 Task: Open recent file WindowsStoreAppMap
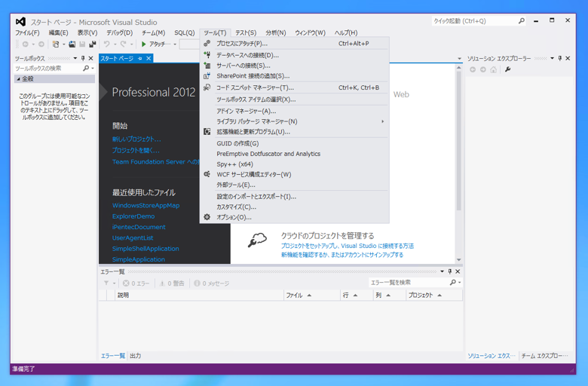146,206
